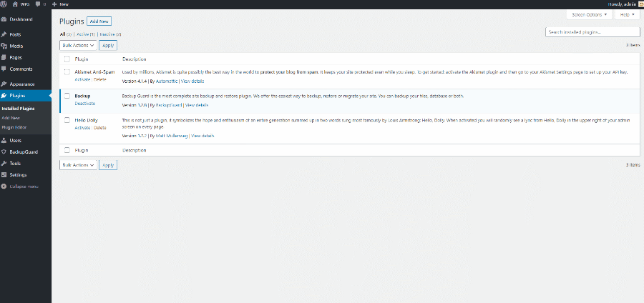Click the Dashboard gauge icon in sidebar
The image size is (644, 303).
[4, 19]
